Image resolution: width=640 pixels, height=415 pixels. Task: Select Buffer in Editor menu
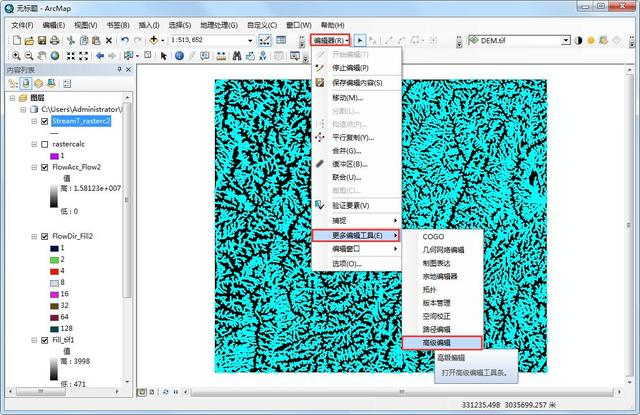(x=357, y=164)
